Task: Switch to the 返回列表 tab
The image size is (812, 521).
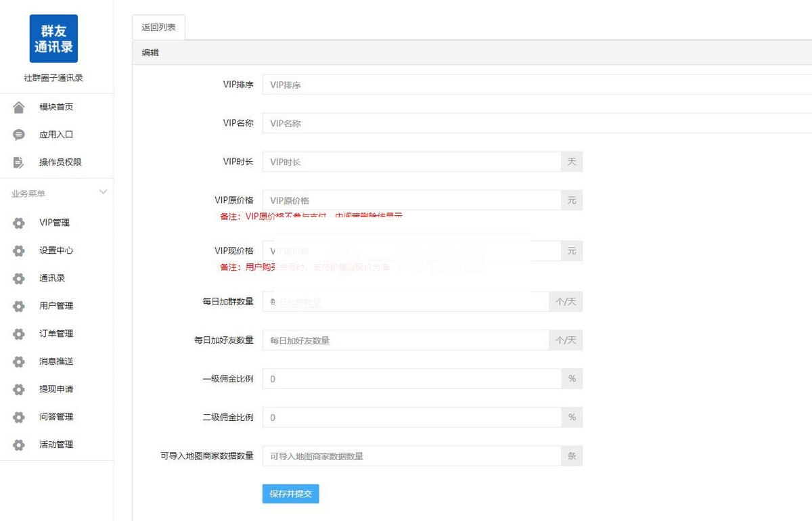Action: (x=158, y=27)
